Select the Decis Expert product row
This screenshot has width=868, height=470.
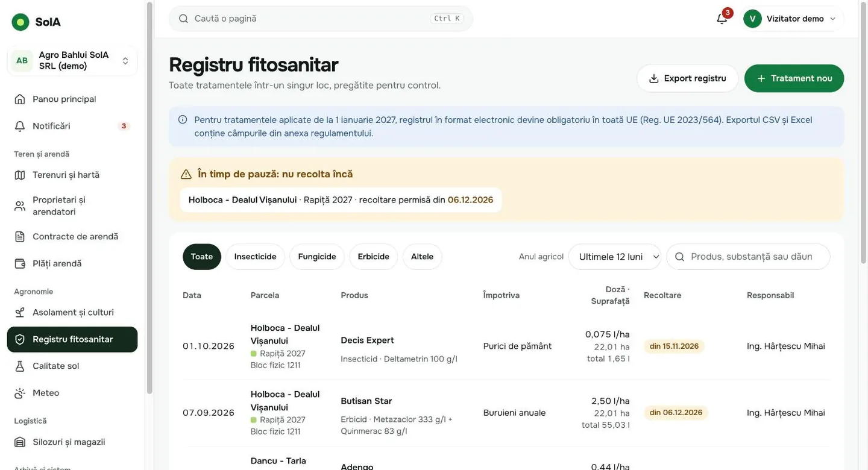[506, 346]
